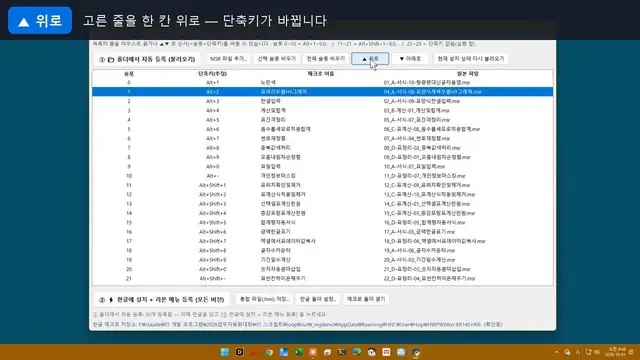Click the '전체 슬롯 비우기' button
The height and width of the screenshot is (360, 640).
(326, 59)
